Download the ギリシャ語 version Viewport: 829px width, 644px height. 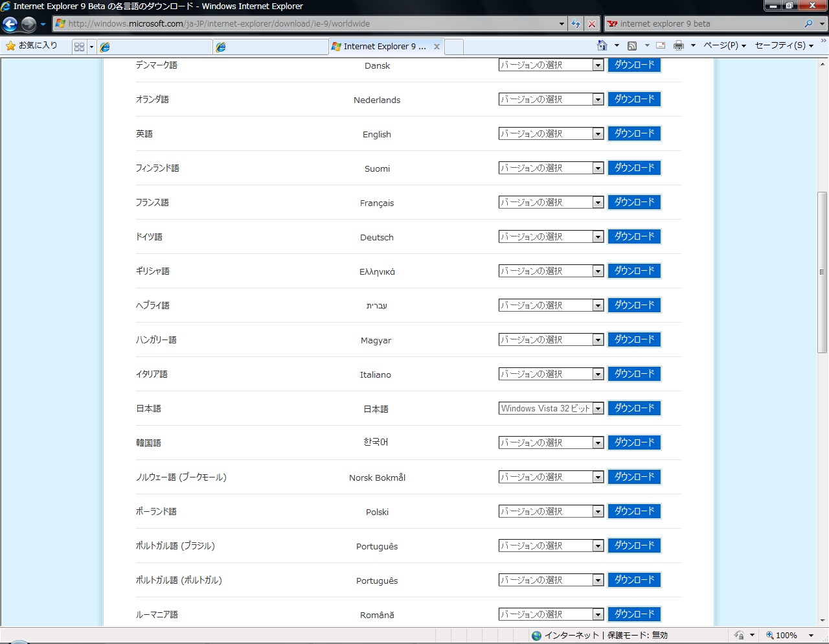634,271
